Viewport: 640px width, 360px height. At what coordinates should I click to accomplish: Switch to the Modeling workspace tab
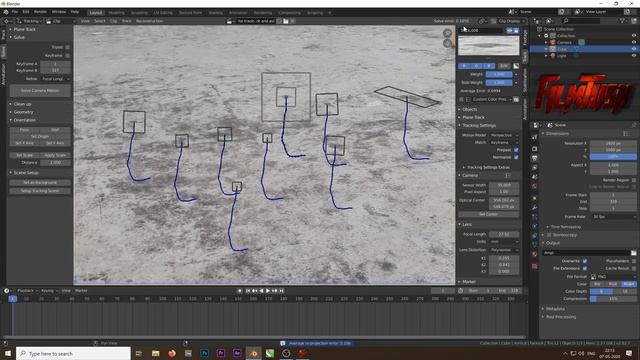click(x=116, y=13)
